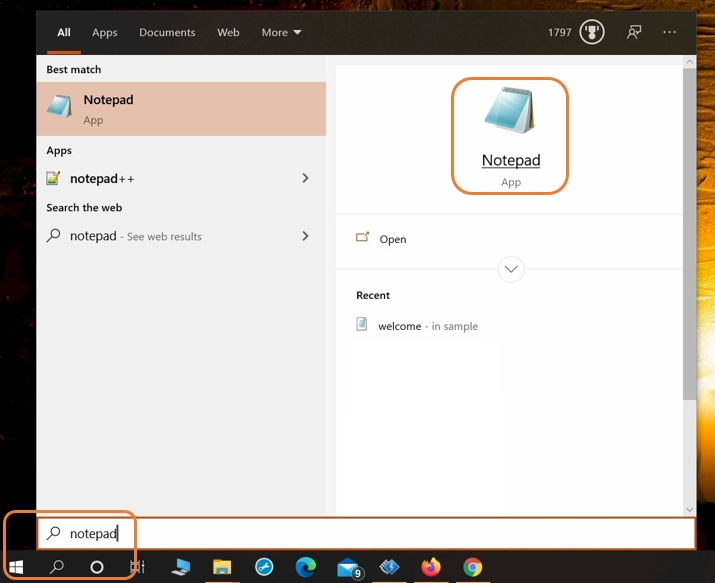Click the magnifier icon beside web result
The width and height of the screenshot is (715, 583).
coord(53,236)
